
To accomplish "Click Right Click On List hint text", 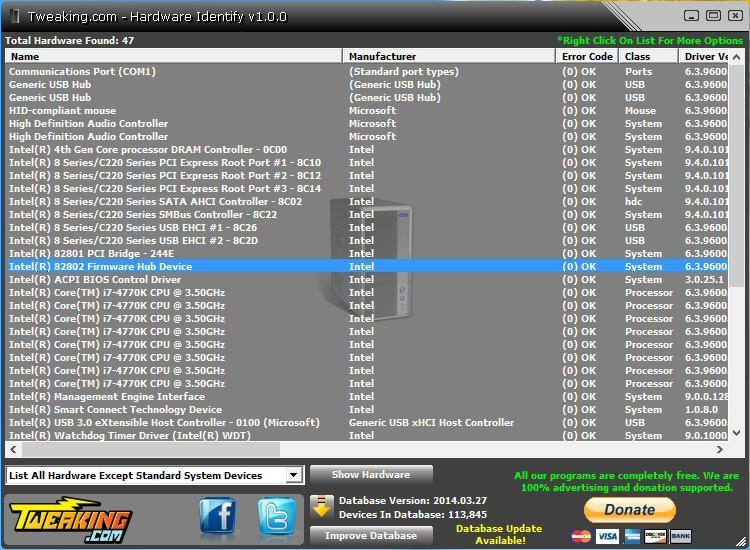I will [650, 40].
